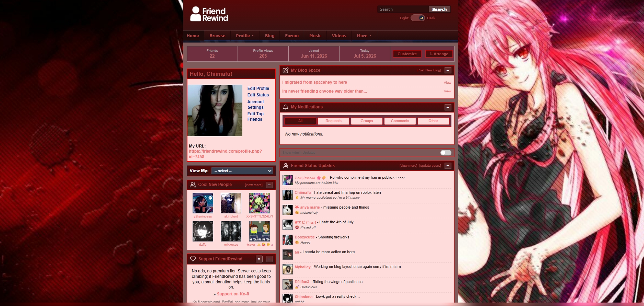644x306 pixels.
Task: Click view more in Cool New People
Action: (x=254, y=185)
